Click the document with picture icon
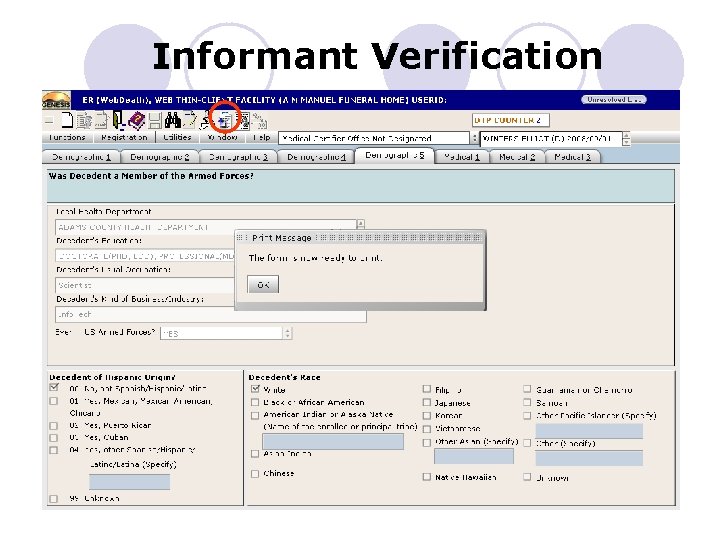 (x=243, y=122)
